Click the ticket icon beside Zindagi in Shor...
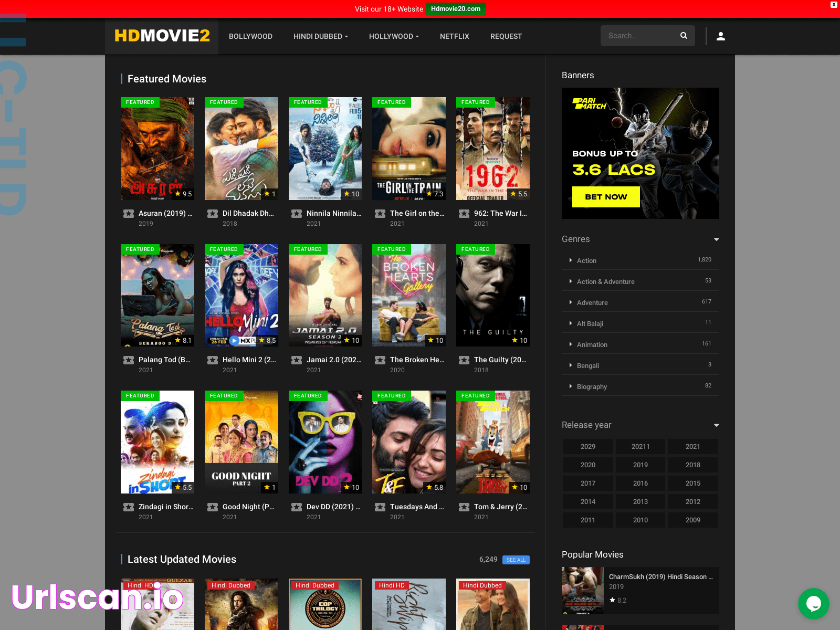 pyautogui.click(x=129, y=507)
